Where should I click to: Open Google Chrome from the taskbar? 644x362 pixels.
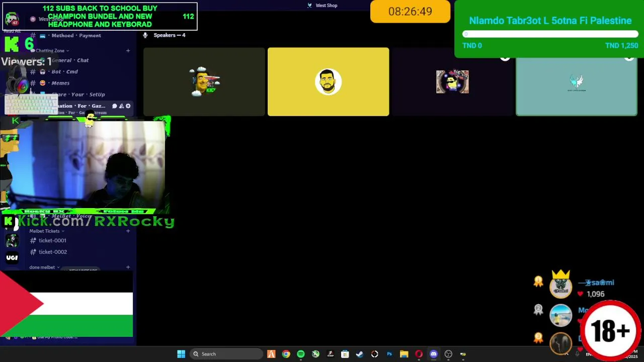click(x=286, y=354)
